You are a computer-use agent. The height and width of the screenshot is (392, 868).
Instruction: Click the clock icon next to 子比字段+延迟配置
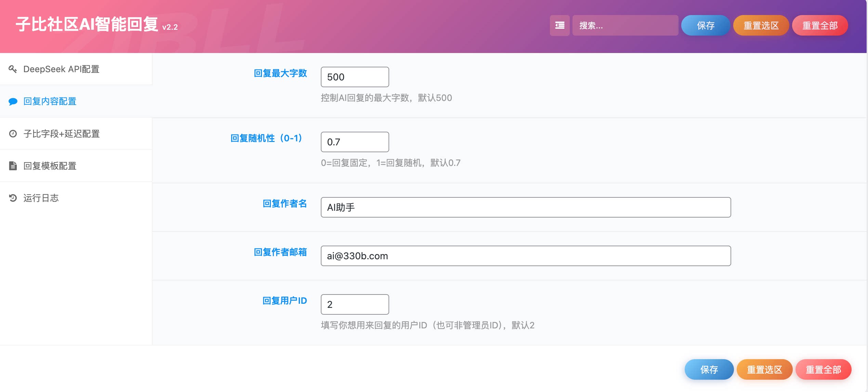[13, 134]
